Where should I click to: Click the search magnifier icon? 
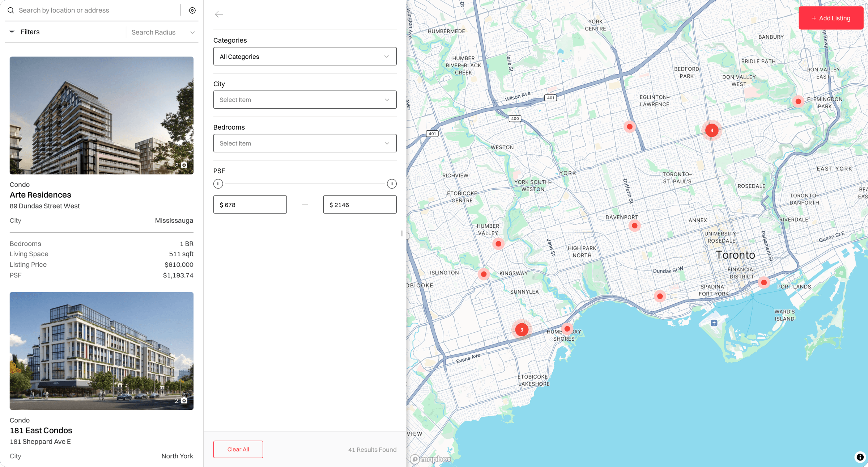click(11, 10)
